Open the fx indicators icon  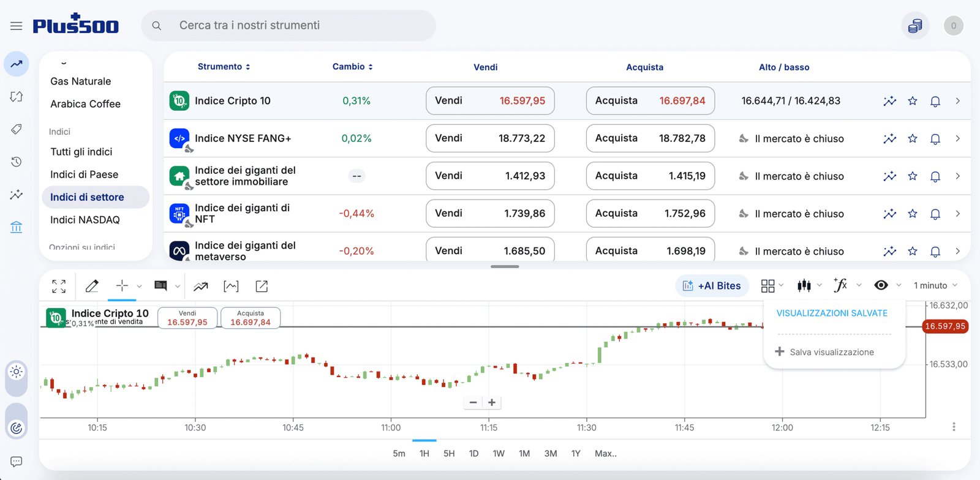(840, 285)
